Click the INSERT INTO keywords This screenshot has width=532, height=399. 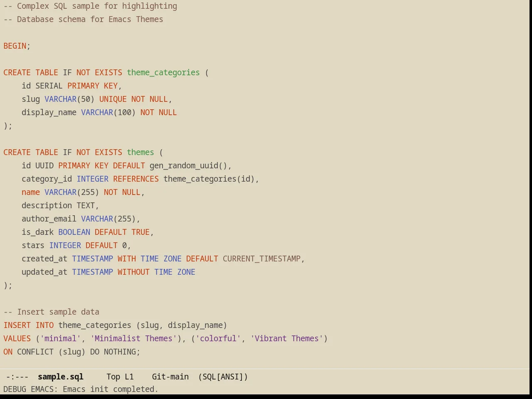pos(29,325)
